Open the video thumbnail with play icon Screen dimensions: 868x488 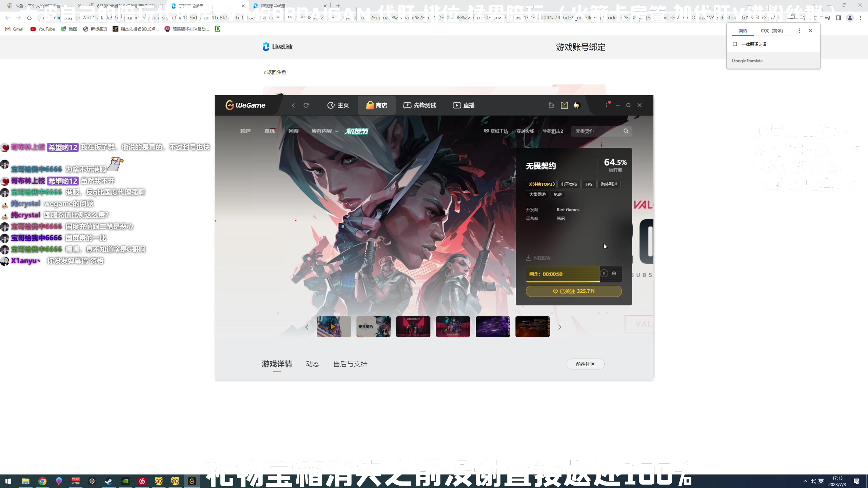point(334,327)
